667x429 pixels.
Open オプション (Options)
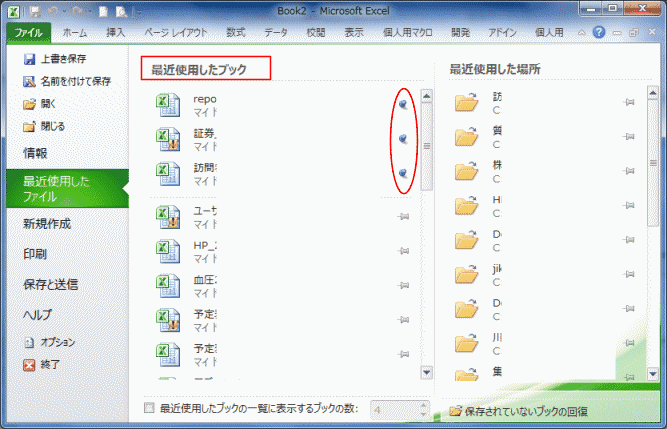[49, 342]
